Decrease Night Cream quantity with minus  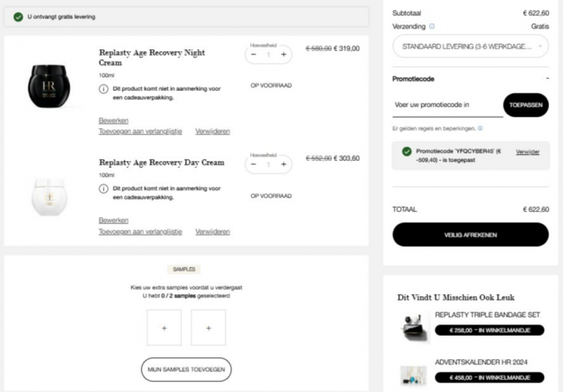click(x=254, y=55)
